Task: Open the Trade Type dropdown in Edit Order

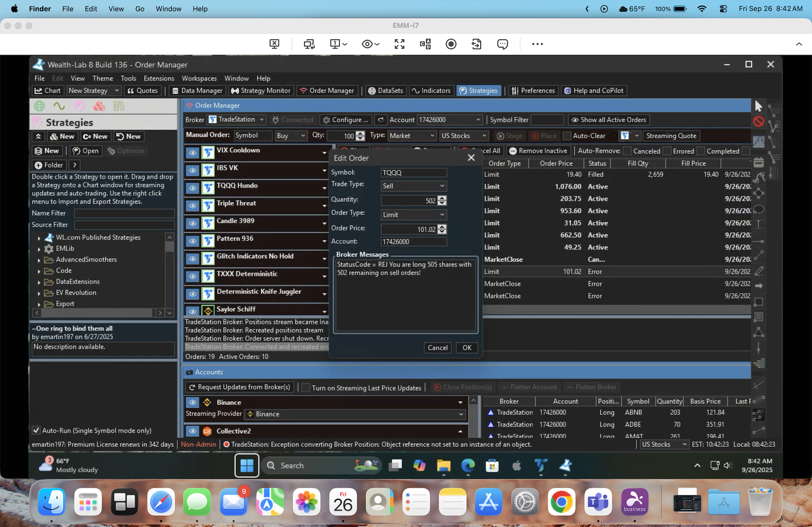Action: [413, 186]
